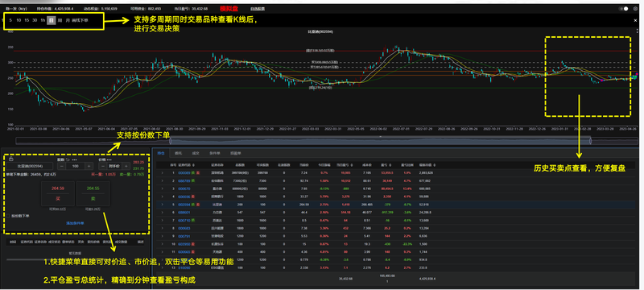Expand position row 8 for 000683
This screenshot has height=290, width=644.
point(163,228)
